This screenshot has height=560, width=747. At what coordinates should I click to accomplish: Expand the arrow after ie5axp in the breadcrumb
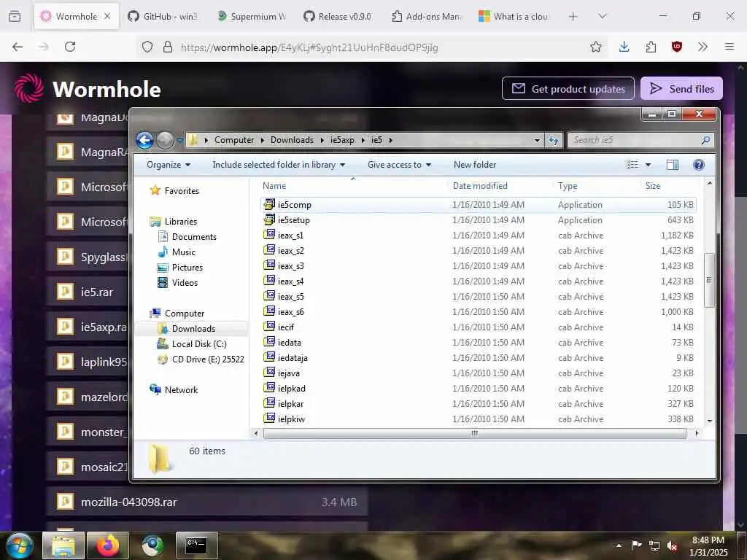point(363,140)
